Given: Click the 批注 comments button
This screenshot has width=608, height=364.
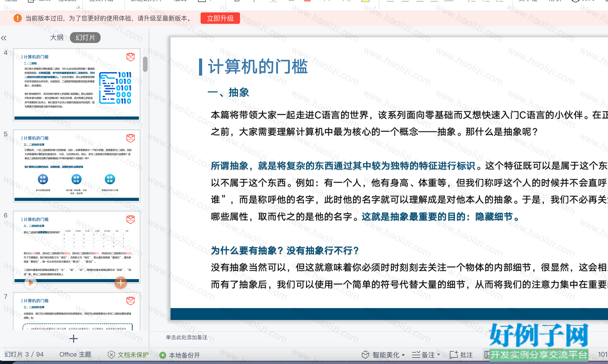Looking at the screenshot, I should point(461,355).
